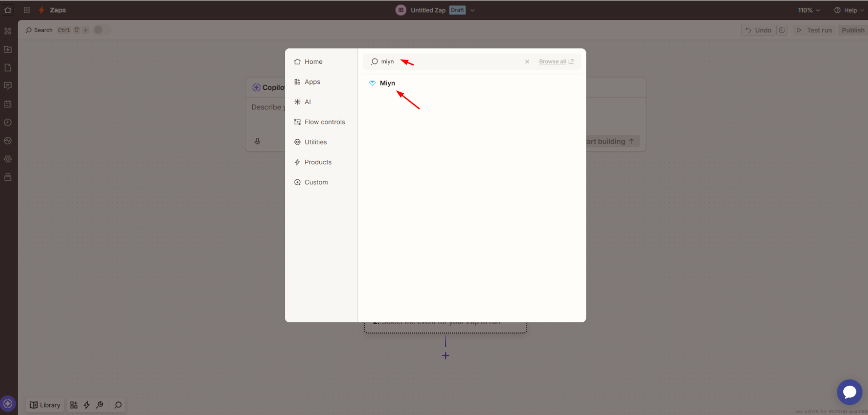This screenshot has height=415, width=868.
Task: Expand the chevron next to Untitled Zap Draft
Action: [x=472, y=10]
